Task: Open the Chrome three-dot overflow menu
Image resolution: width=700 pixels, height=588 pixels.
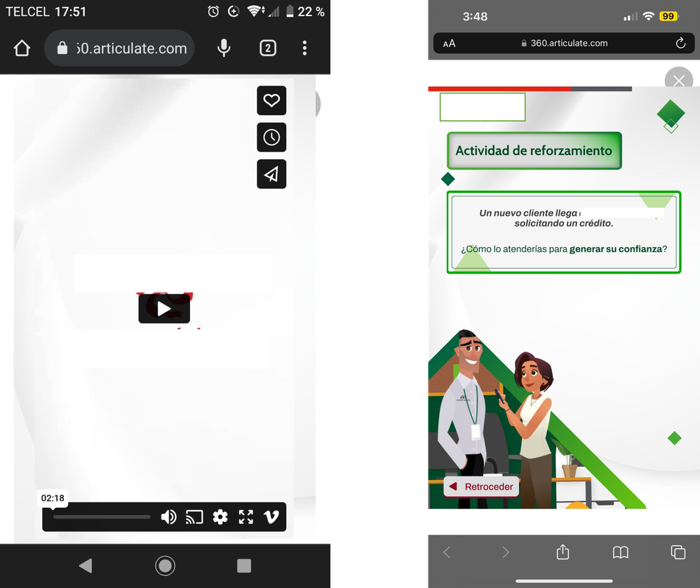Action: pos(304,48)
